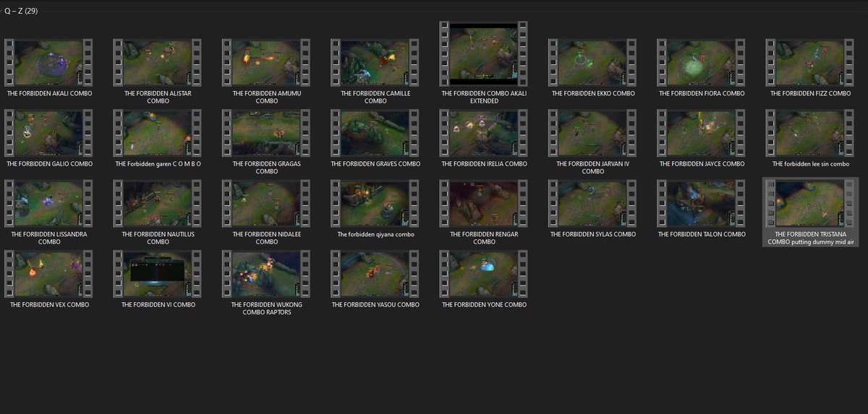The width and height of the screenshot is (868, 414).
Task: Click THE FORBIDDEN TALON COMBO thumbnail
Action: click(702, 204)
